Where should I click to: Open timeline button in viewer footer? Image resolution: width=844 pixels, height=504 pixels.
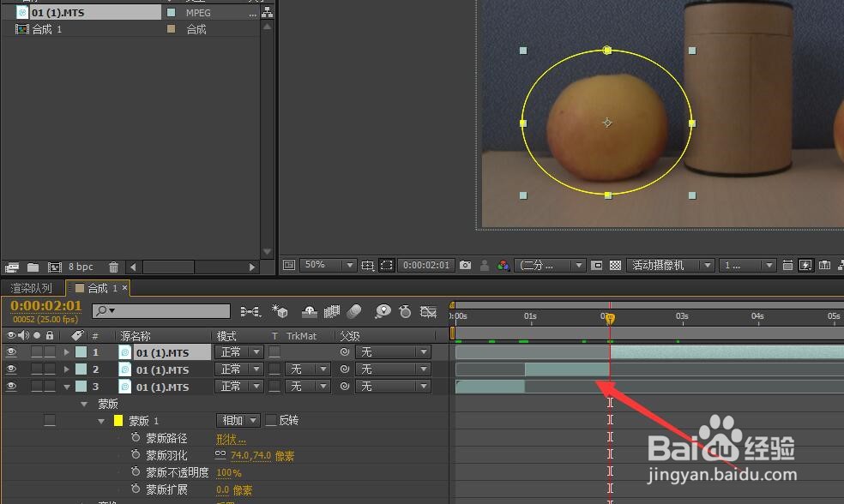point(824,265)
